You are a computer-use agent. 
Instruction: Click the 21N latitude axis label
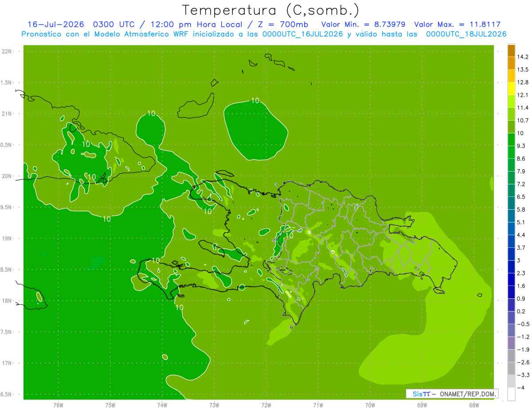(7, 114)
